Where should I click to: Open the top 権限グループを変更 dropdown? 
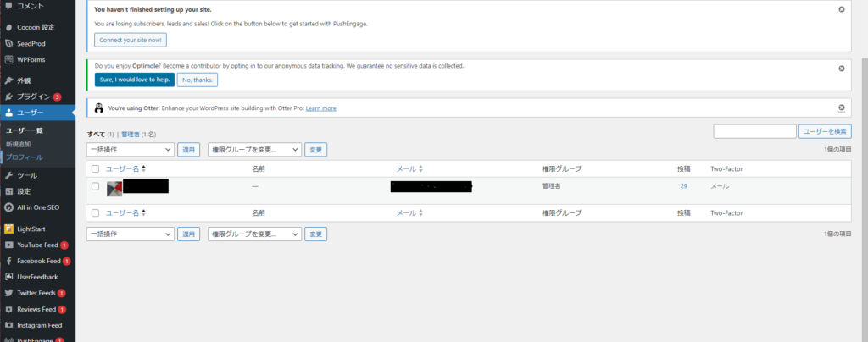click(254, 149)
